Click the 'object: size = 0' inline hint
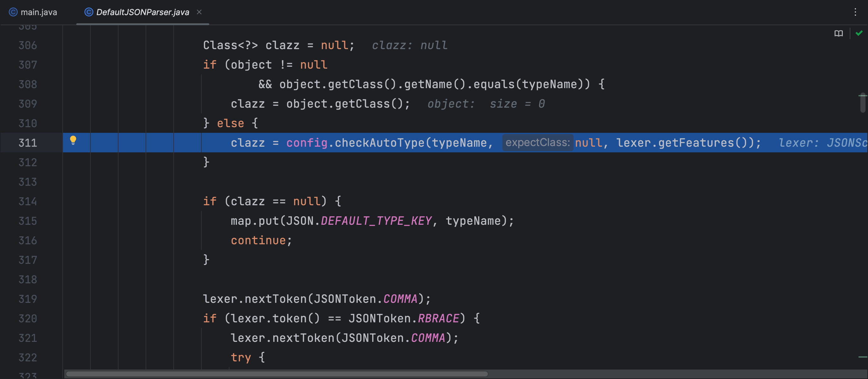 486,104
